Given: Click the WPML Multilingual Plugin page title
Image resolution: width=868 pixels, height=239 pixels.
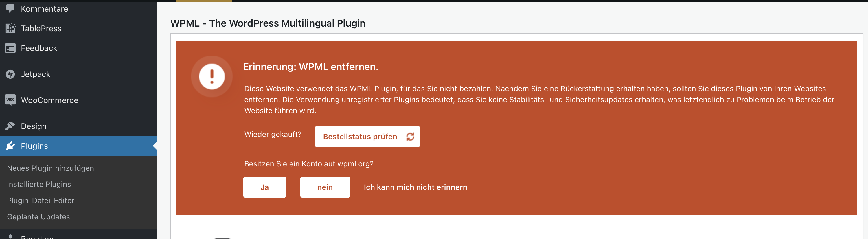Looking at the screenshot, I should pyautogui.click(x=268, y=23).
